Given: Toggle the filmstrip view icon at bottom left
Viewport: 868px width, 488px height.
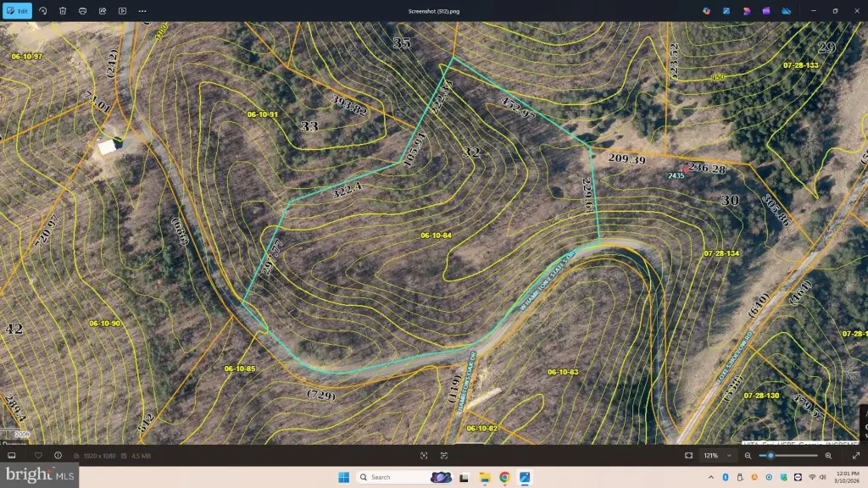Looking at the screenshot, I should (x=12, y=456).
